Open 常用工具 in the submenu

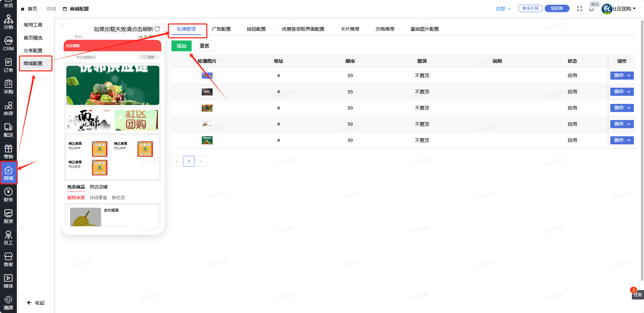[33, 25]
